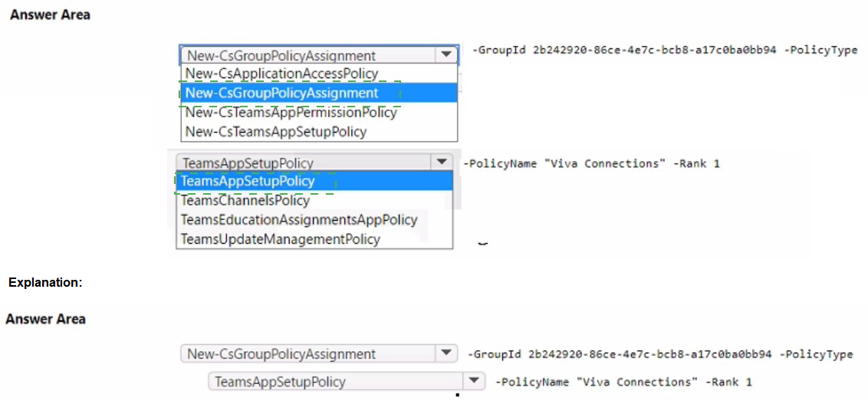Expand the explanation's TeamsAppSetupPolicy dropdown arrow
Image resolution: width=868 pixels, height=404 pixels.
click(475, 381)
